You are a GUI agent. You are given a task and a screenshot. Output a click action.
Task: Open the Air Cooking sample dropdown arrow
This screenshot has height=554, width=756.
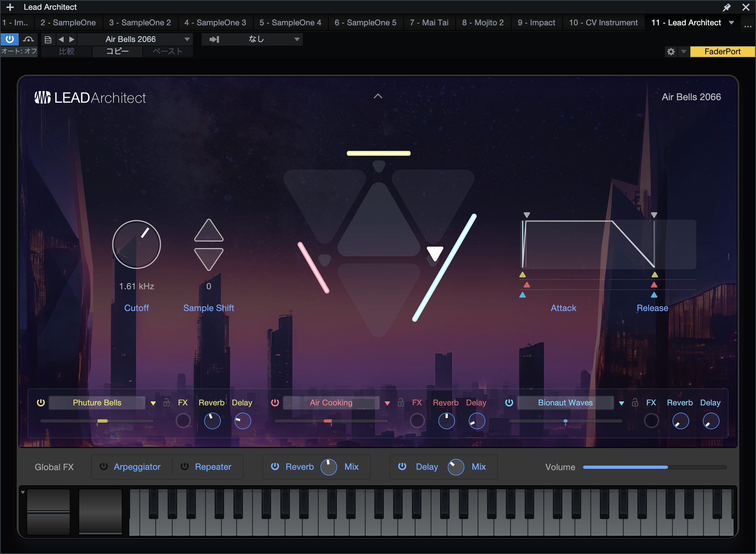[x=387, y=403]
